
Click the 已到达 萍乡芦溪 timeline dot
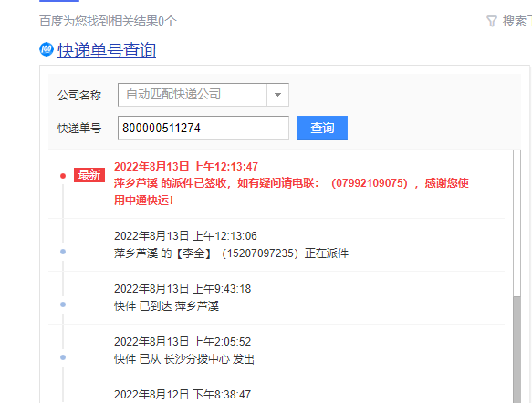[x=63, y=305]
